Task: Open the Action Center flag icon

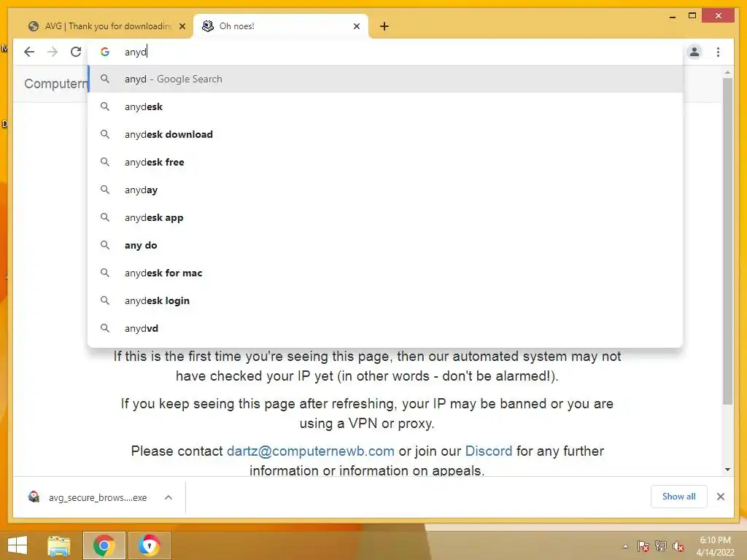Action: tap(643, 546)
